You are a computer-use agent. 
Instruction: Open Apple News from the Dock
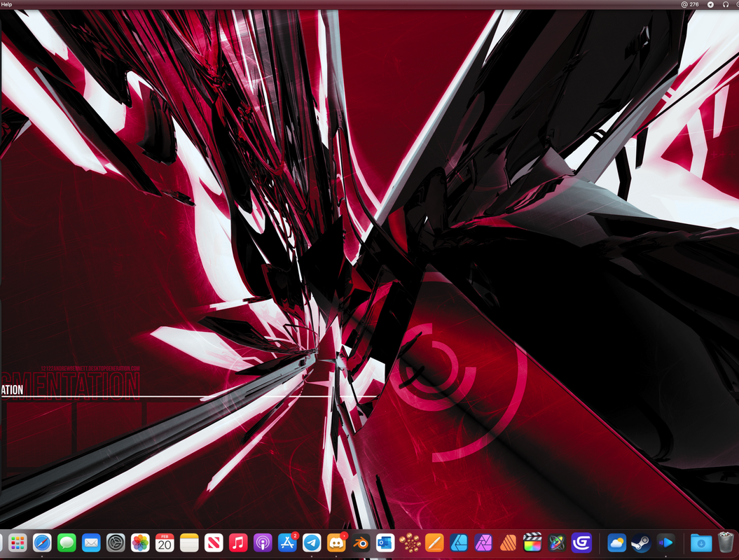tap(214, 543)
